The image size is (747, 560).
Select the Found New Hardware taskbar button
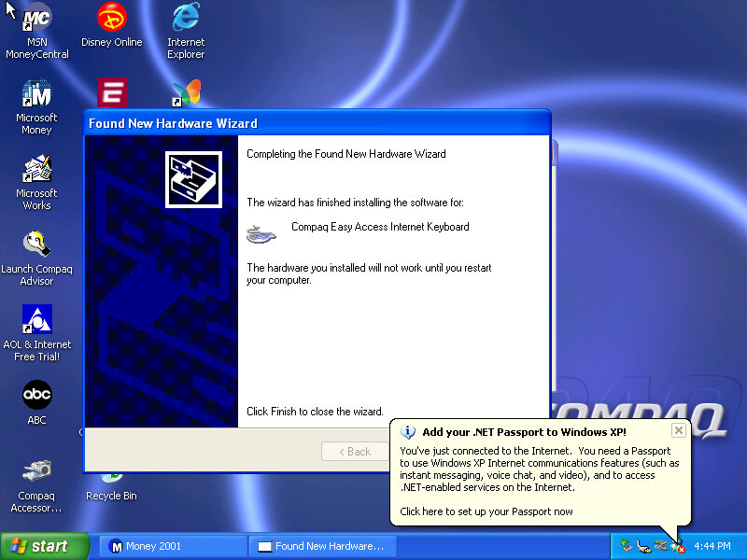pos(321,546)
